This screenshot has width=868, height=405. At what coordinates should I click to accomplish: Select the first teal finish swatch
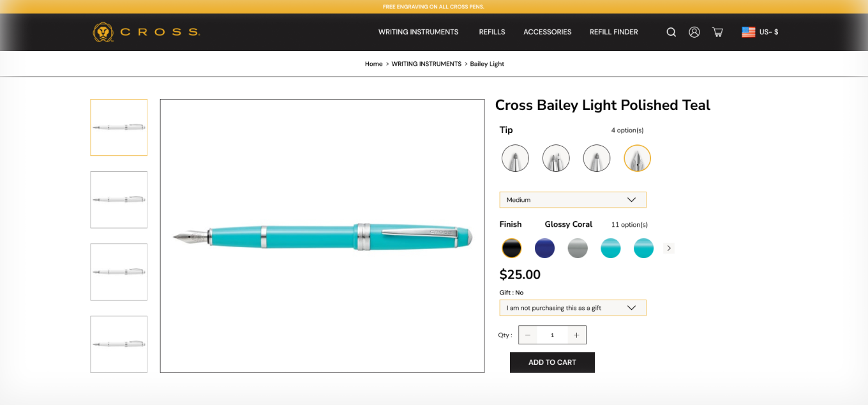(x=611, y=248)
